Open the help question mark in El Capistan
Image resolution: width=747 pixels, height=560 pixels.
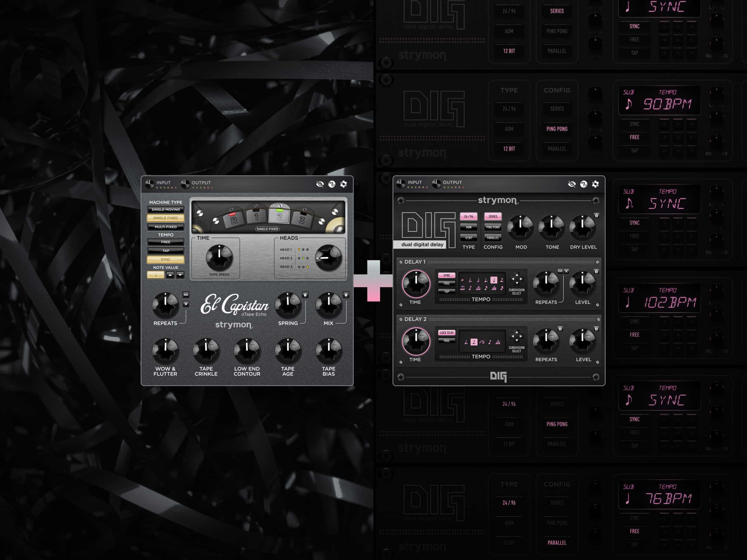332,184
